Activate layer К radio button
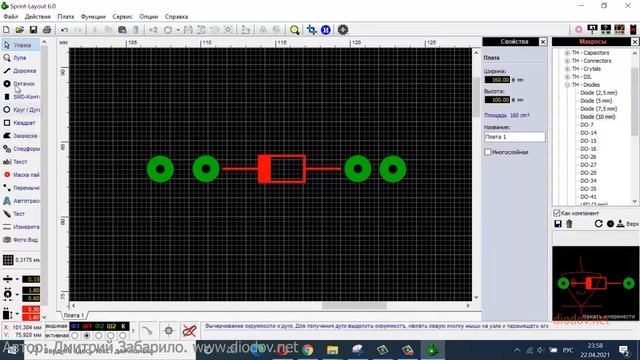Image resolution: width=640 pixels, height=360 pixels. [x=122, y=336]
